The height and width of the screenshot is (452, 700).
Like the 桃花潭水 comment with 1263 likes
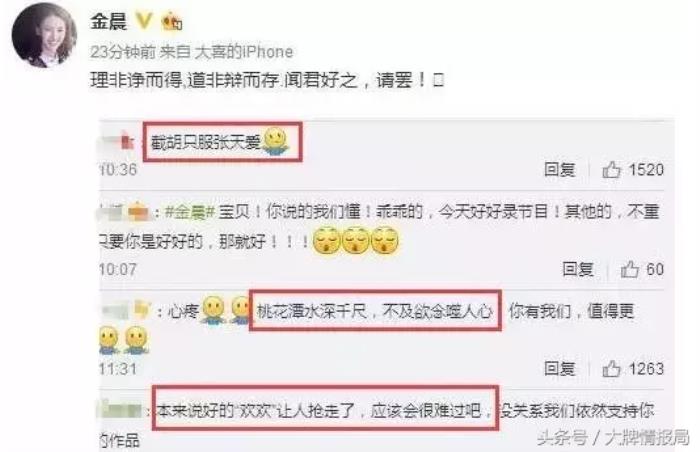coord(611,369)
